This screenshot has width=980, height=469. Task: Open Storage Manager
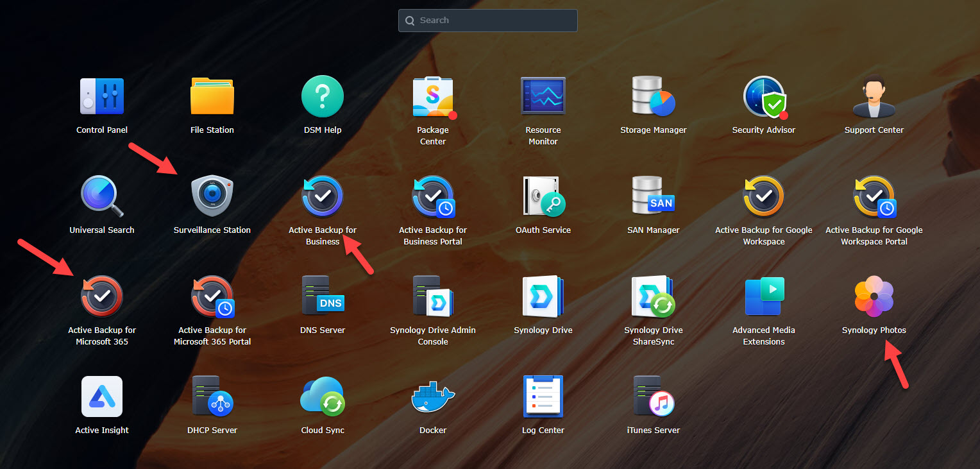pos(654,96)
